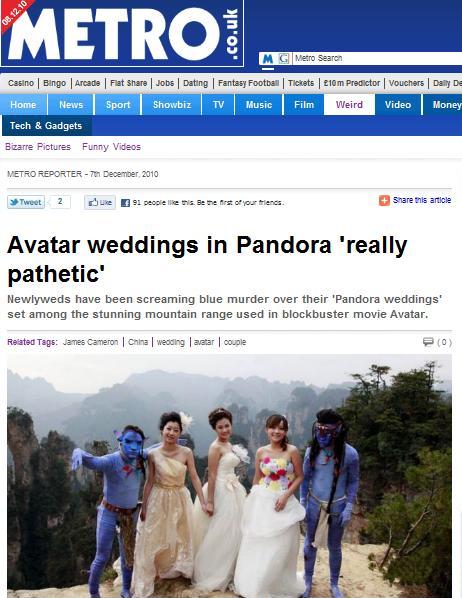Click inside the Metro Search field

[377, 58]
